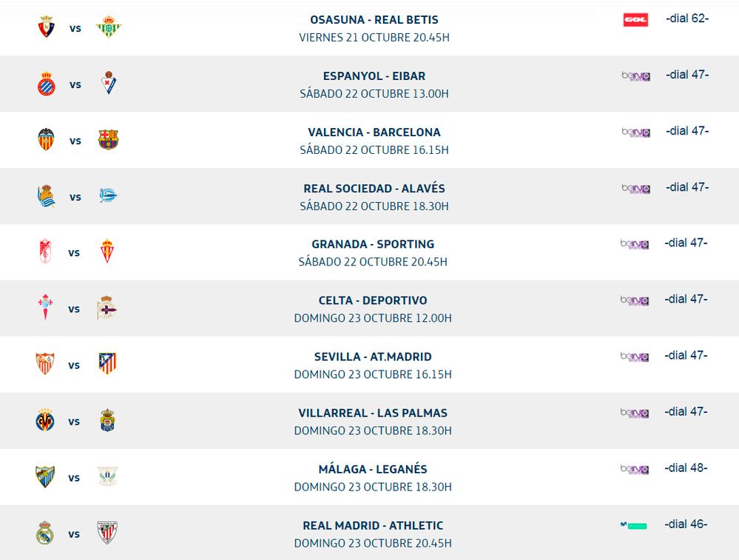
Task: Click the Espanyol club crest
Action: click(x=45, y=83)
